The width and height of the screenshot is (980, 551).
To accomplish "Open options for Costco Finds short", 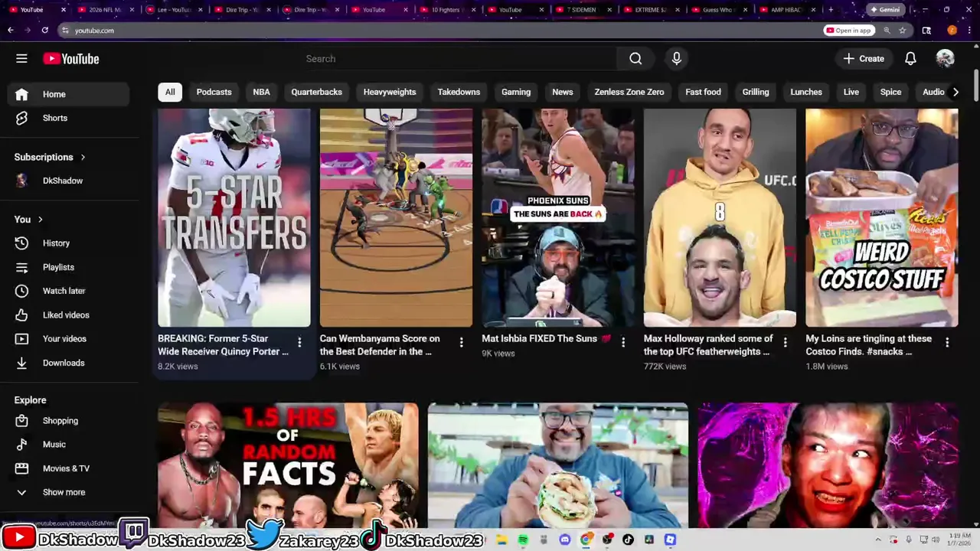I will (947, 342).
